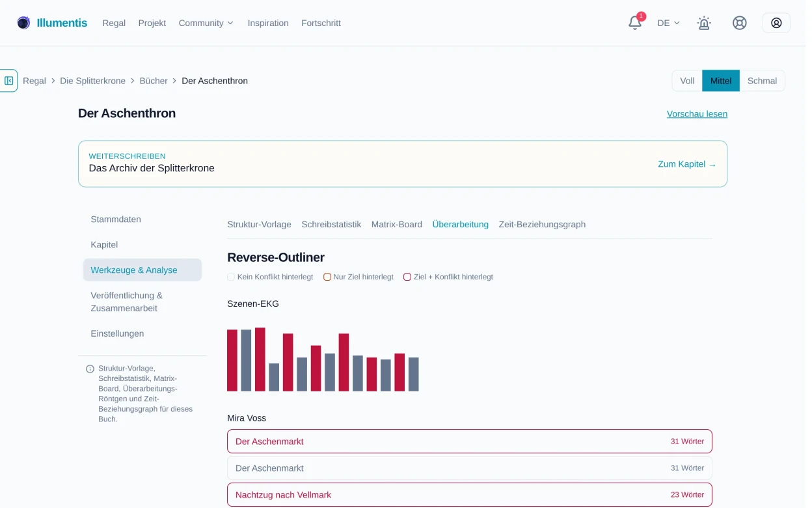Collapse the sidebar with the panel icon
The height and width of the screenshot is (508, 812).
click(x=8, y=81)
